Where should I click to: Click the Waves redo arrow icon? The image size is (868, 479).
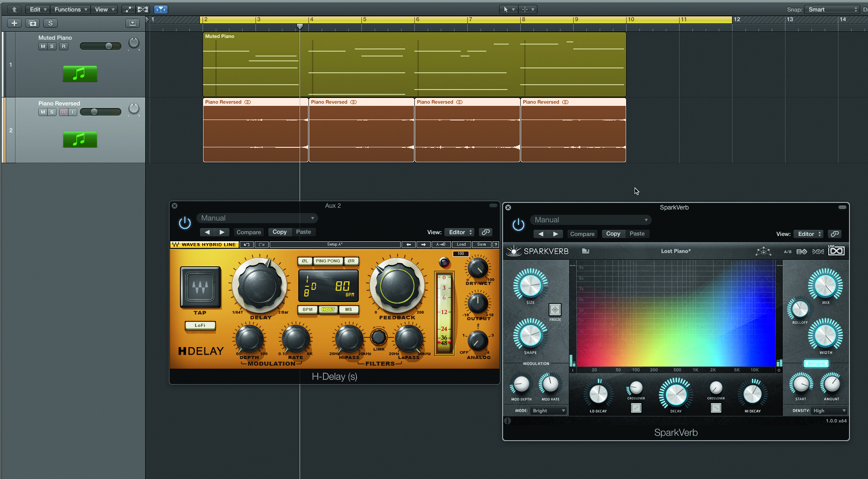tap(262, 244)
